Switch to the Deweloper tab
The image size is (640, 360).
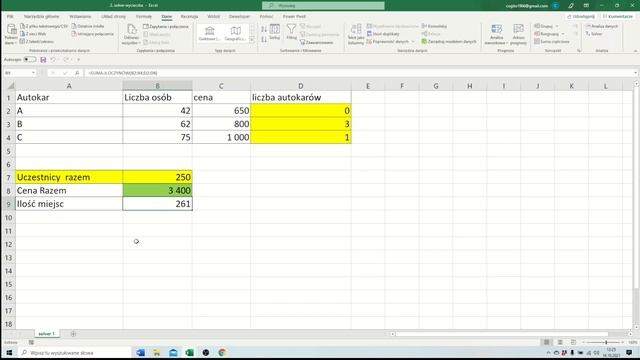point(239,16)
